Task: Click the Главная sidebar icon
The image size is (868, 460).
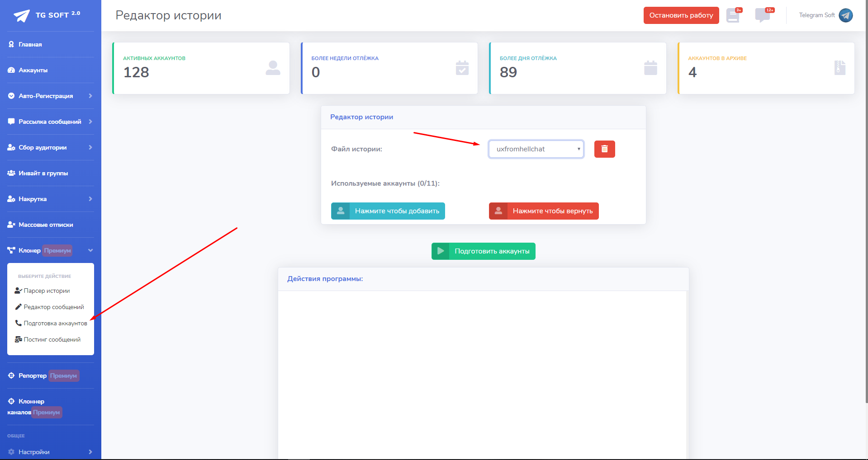Action: [x=11, y=44]
